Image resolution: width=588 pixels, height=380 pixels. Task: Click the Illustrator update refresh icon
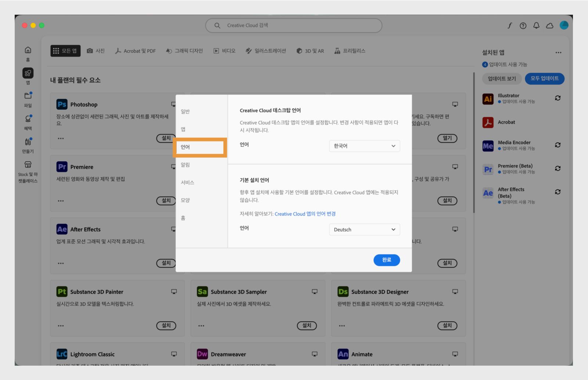tap(558, 98)
